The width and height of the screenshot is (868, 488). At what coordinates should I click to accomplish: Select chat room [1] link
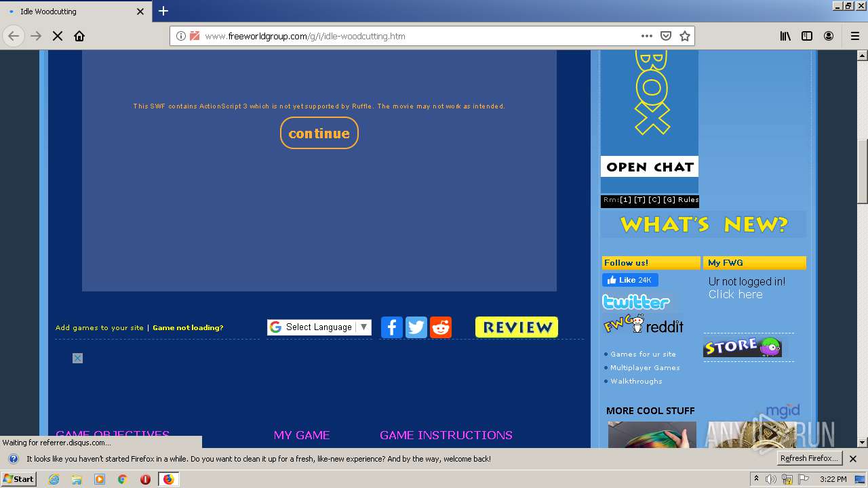pyautogui.click(x=625, y=200)
